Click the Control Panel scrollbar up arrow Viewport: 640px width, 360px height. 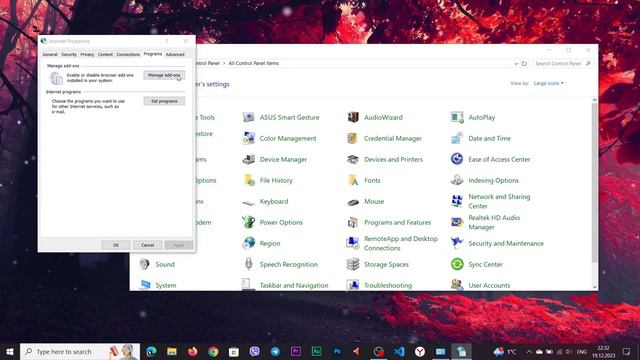click(x=595, y=100)
